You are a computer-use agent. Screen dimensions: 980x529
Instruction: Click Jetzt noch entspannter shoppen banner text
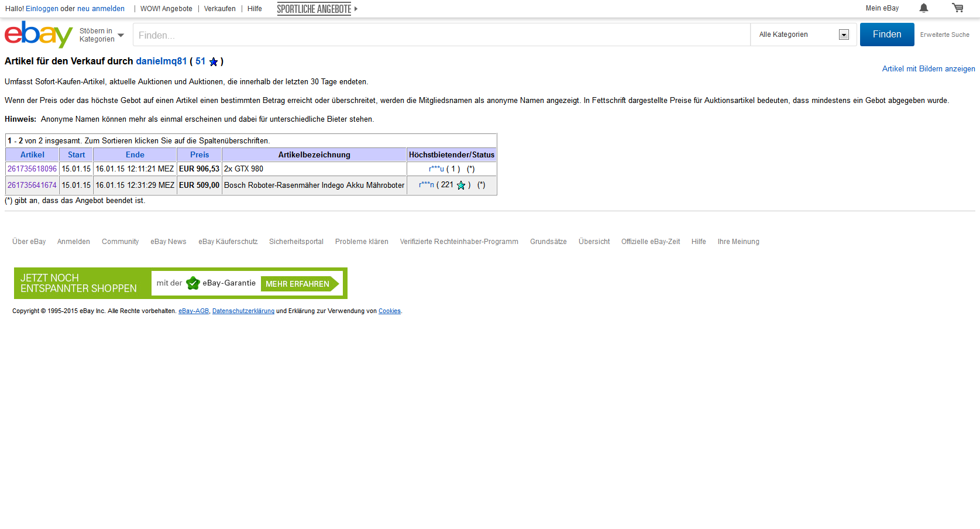[78, 283]
